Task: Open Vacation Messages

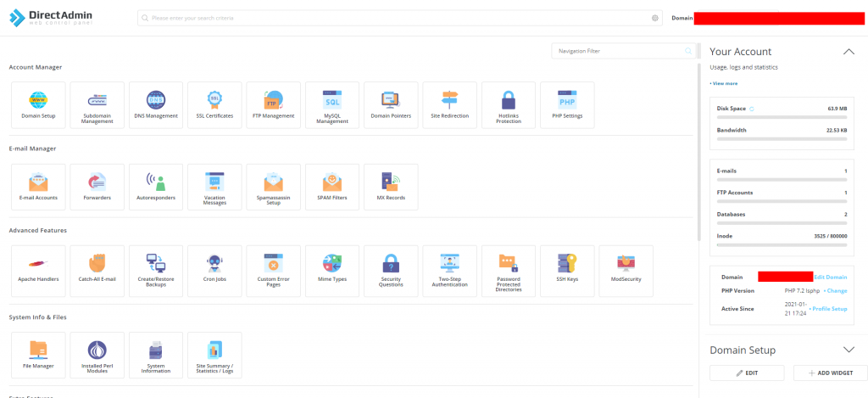Action: click(x=214, y=187)
